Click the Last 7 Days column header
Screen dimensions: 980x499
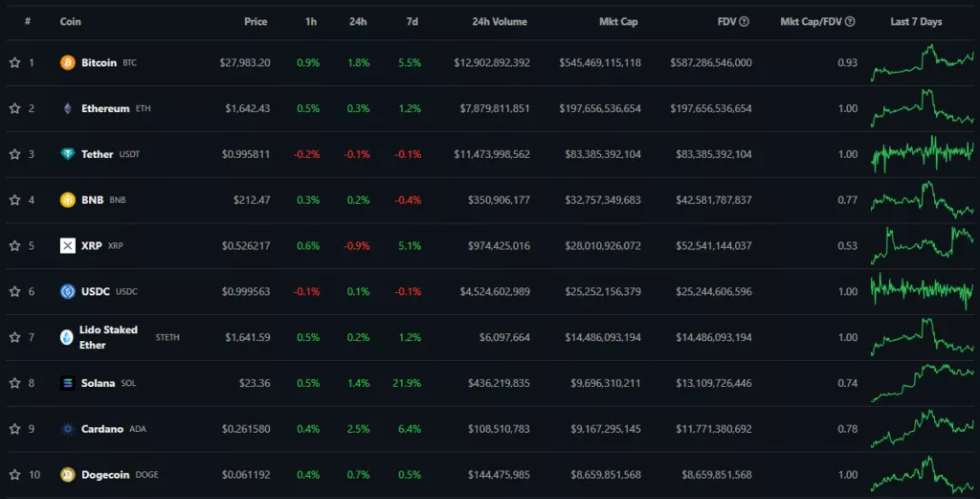coord(916,21)
